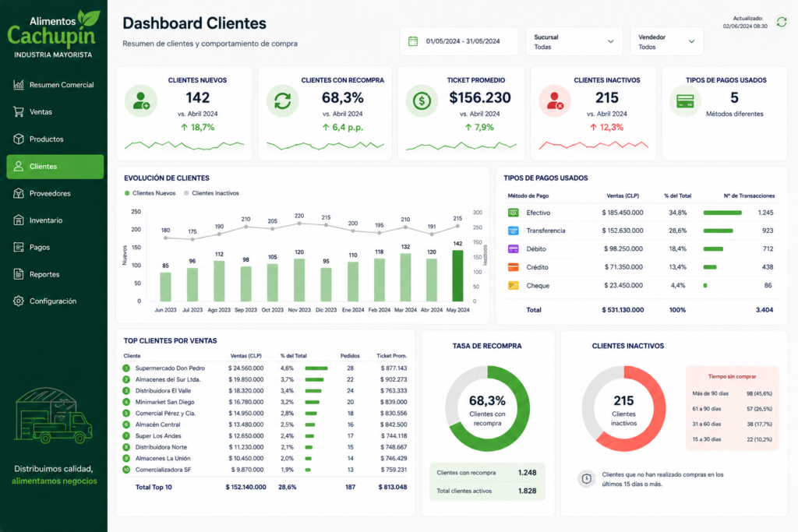
Task: Click the Reportes document icon
Action: [19, 274]
